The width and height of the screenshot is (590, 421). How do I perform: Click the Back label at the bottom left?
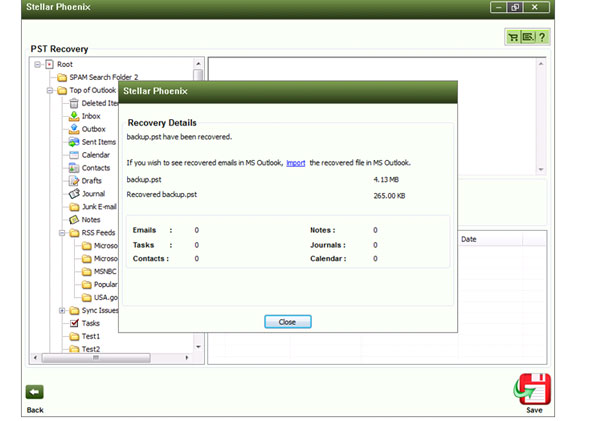35,410
